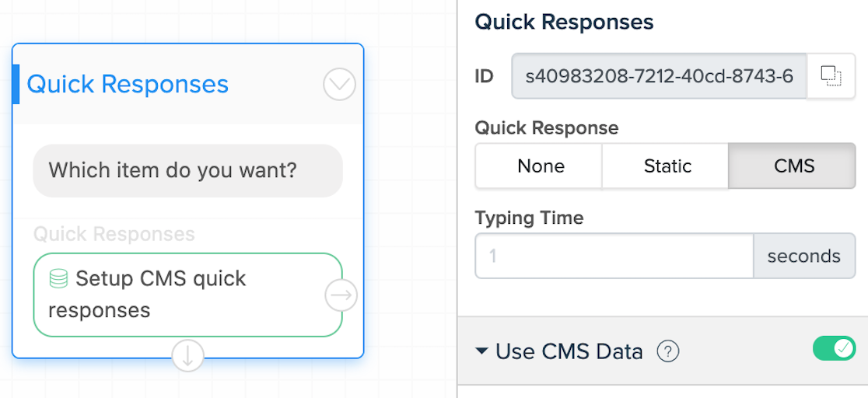Open Setup CMS quick responses button
The height and width of the screenshot is (398, 868).
point(187,295)
